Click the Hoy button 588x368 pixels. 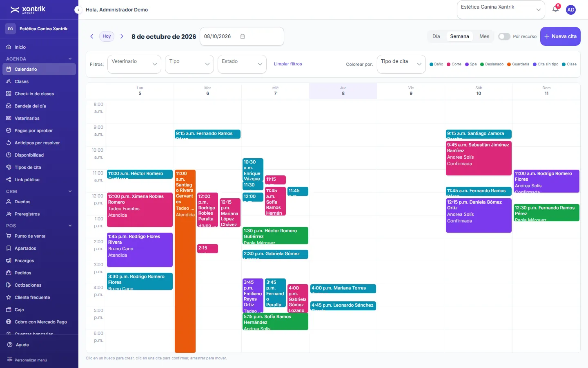[107, 36]
